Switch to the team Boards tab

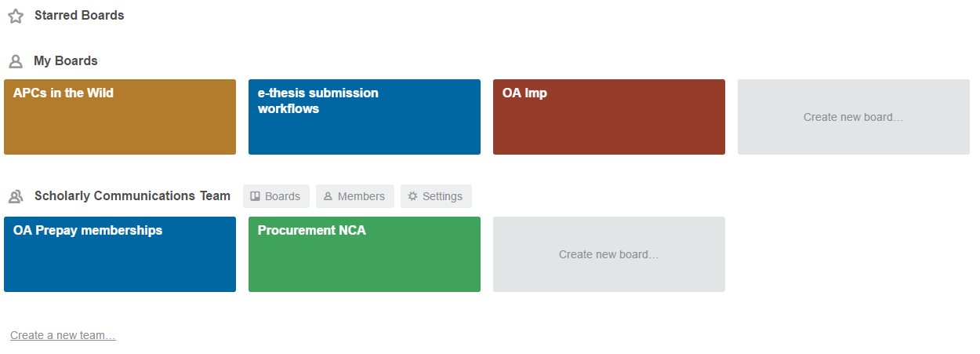coord(277,196)
